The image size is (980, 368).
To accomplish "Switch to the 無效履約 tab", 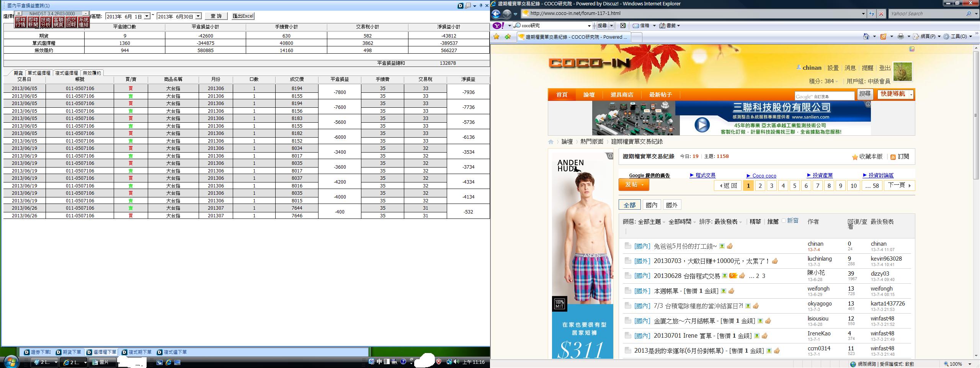I will 92,73.
